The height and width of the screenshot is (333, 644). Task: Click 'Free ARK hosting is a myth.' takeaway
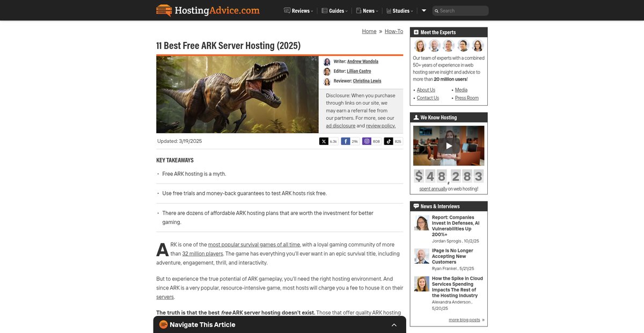coord(194,174)
